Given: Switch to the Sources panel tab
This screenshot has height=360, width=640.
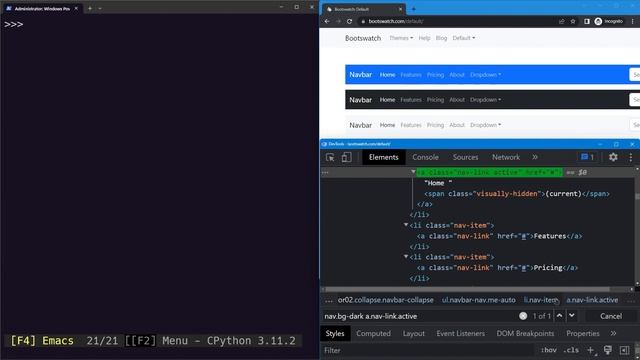Looking at the screenshot, I should [x=465, y=157].
